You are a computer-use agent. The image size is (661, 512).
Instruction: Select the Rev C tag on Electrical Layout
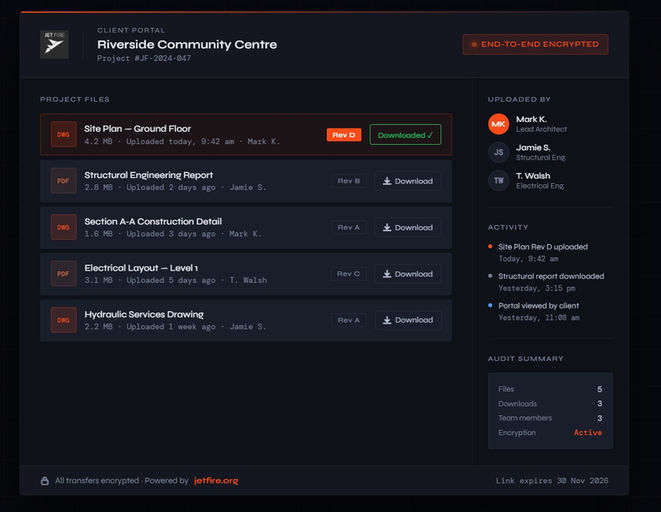pos(348,273)
